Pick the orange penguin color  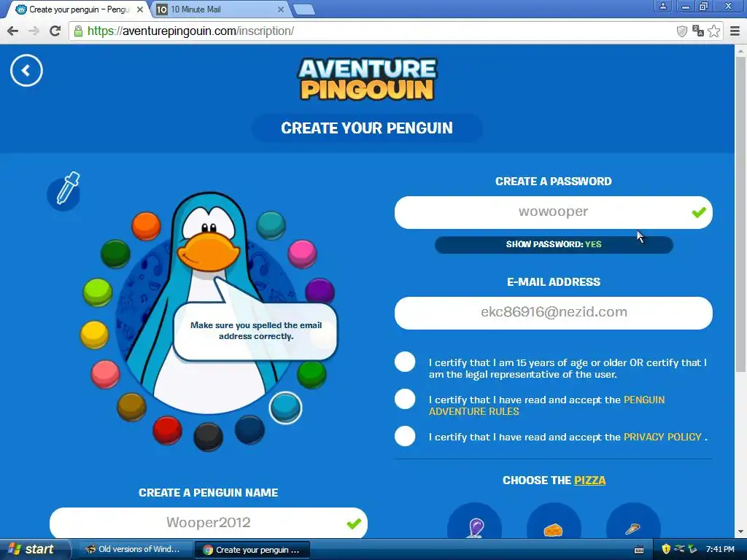pyautogui.click(x=146, y=226)
